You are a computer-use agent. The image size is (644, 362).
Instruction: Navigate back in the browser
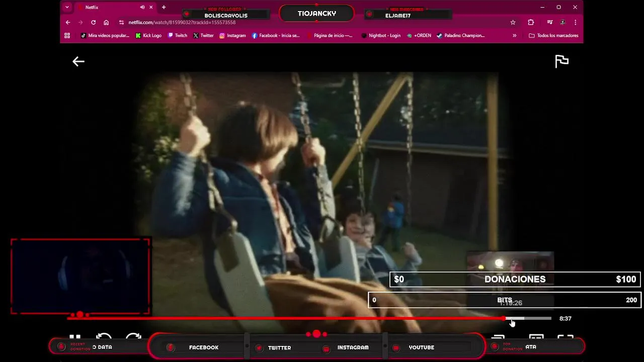point(68,22)
